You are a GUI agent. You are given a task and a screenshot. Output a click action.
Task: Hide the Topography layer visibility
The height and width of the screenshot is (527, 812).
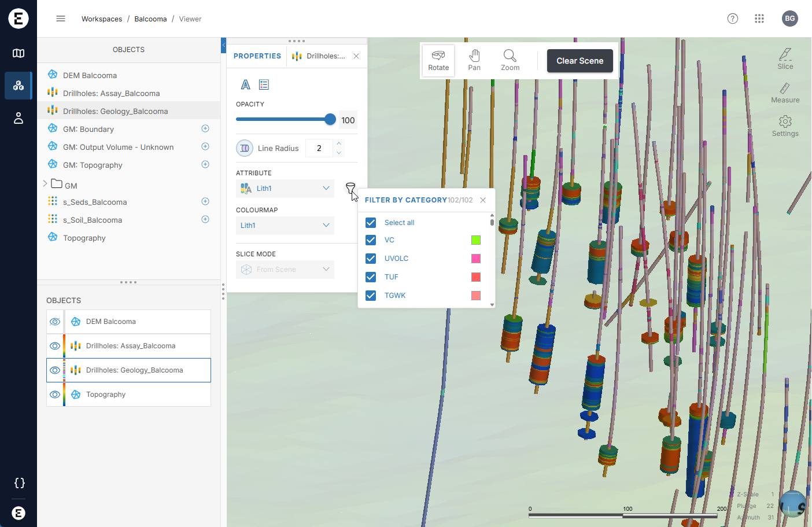point(55,395)
